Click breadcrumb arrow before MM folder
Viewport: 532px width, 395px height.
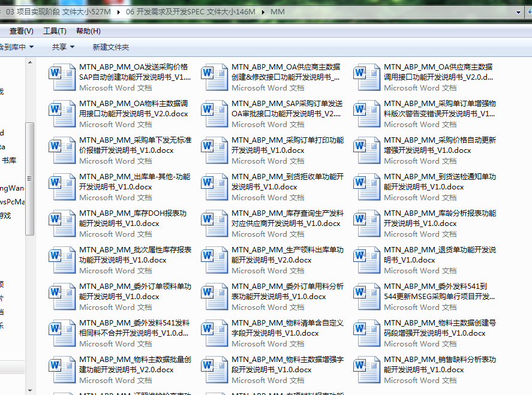pyautogui.click(x=263, y=12)
